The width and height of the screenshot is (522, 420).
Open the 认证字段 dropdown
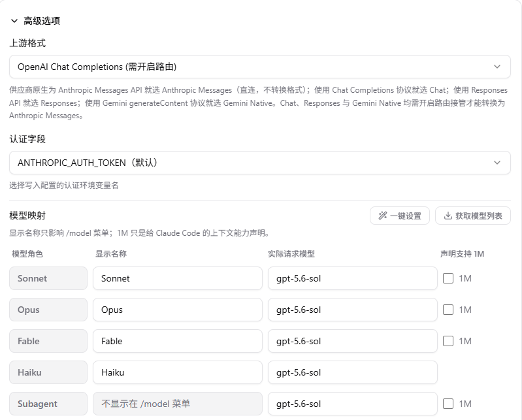point(259,163)
